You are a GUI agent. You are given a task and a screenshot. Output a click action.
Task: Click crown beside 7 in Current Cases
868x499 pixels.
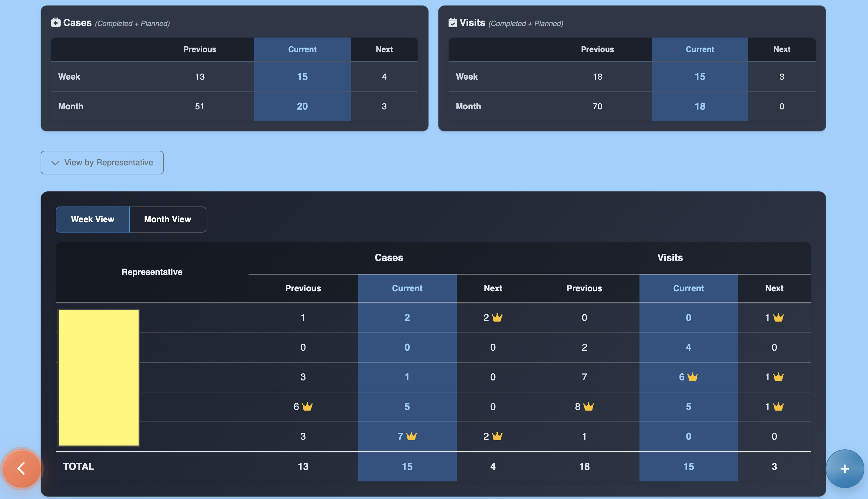[x=411, y=436]
